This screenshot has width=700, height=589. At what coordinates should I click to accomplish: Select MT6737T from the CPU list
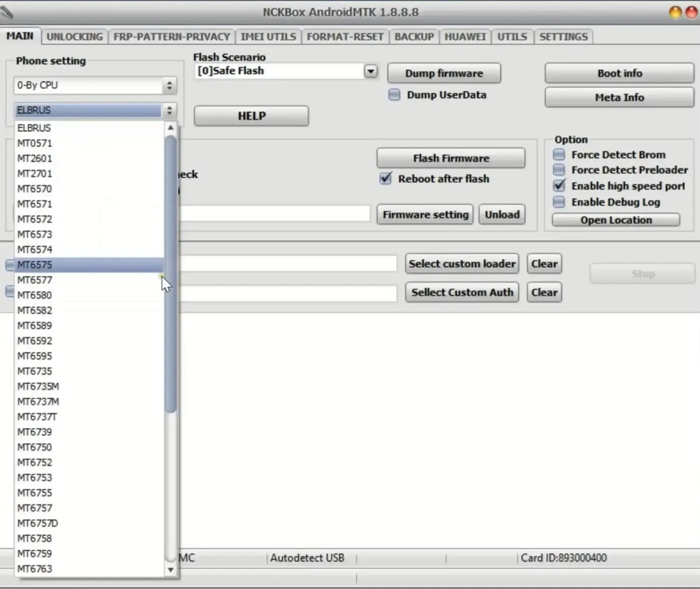(x=89, y=417)
